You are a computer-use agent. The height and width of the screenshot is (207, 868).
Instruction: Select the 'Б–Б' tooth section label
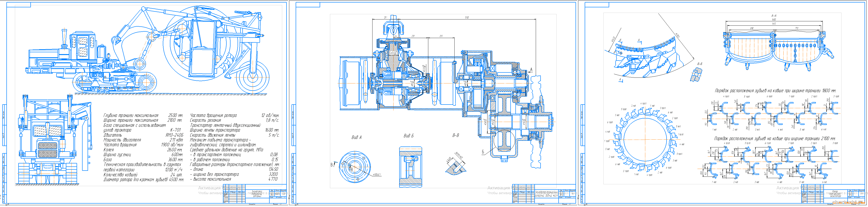(x=700, y=64)
